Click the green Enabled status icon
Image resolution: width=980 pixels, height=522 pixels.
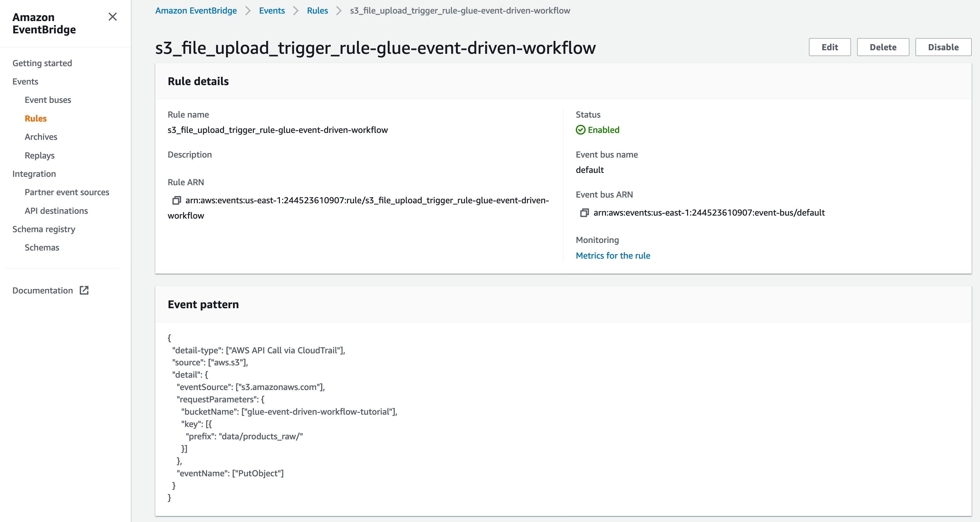tap(580, 130)
